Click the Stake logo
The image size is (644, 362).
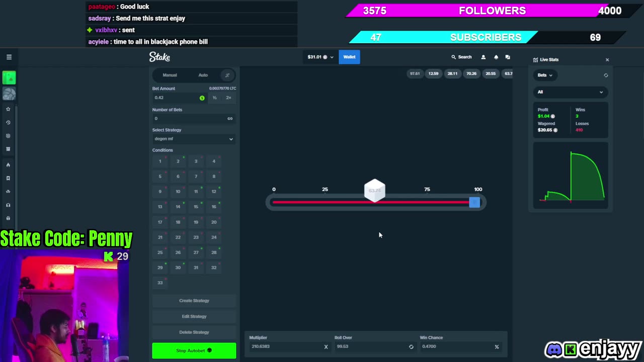pos(159,57)
